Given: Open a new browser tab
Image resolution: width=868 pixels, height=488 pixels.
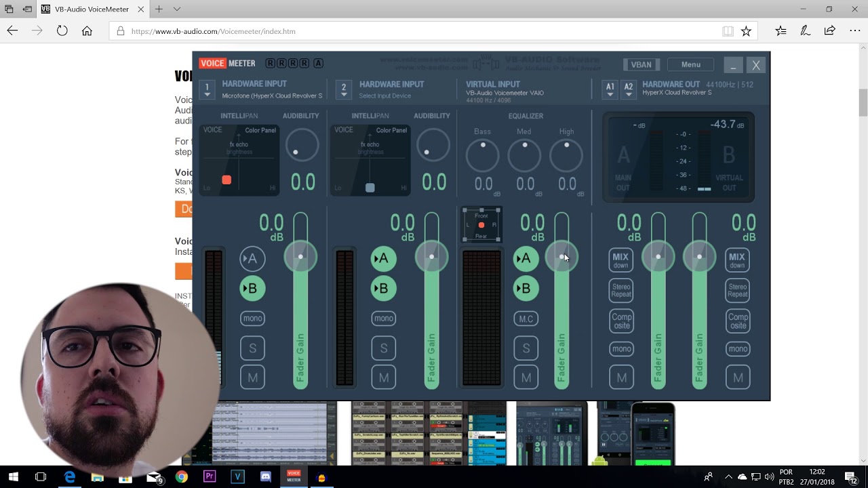Looking at the screenshot, I should pyautogui.click(x=159, y=9).
